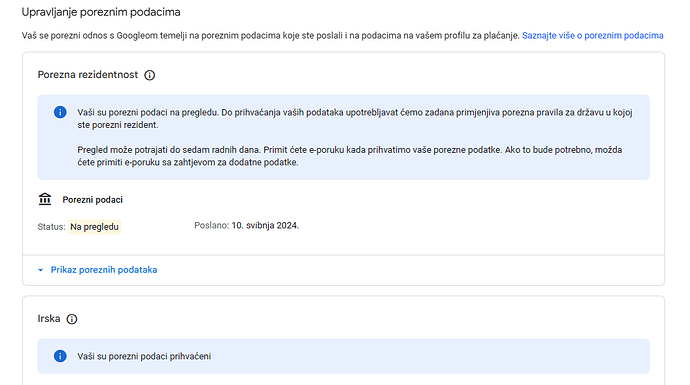Click the Pregled može potrajati paragraph
This screenshot has width=690, height=385.
(349, 156)
